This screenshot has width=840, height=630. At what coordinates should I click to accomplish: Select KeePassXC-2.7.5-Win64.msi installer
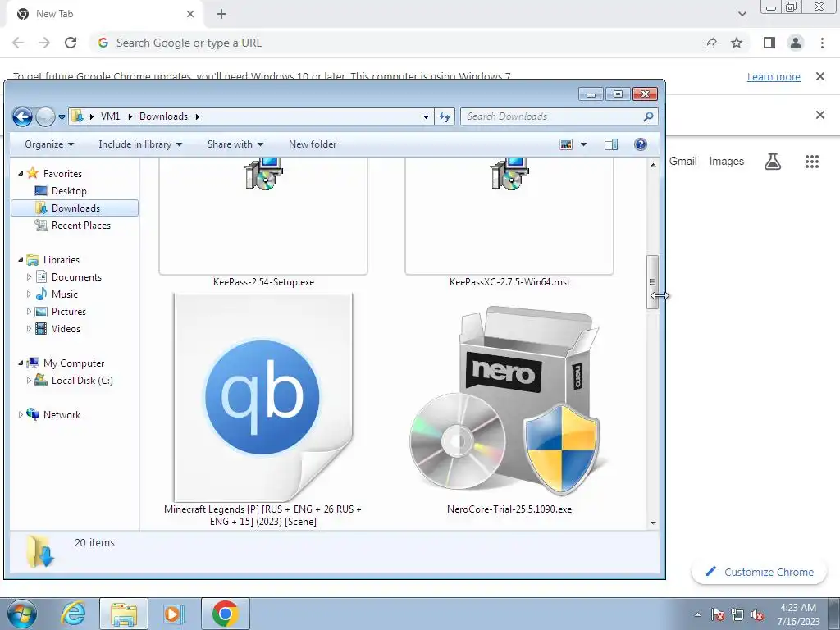(509, 222)
